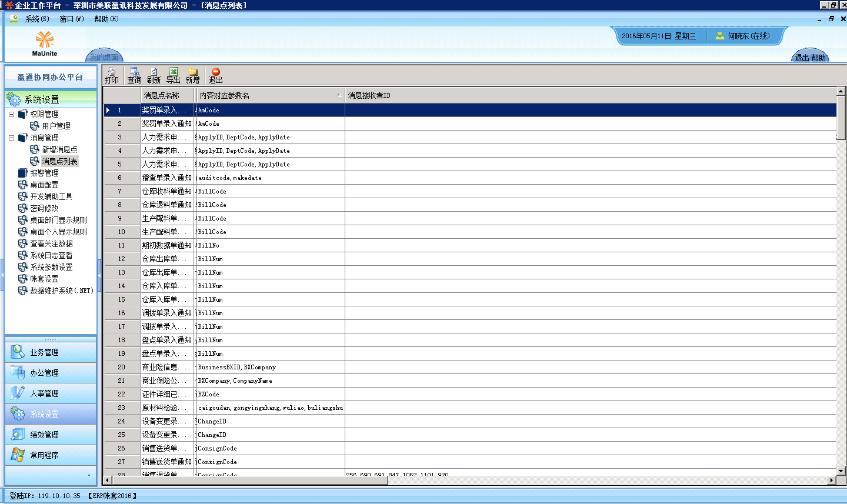Click the 消息点名称 column header
This screenshot has height=504, width=847.
click(x=167, y=95)
